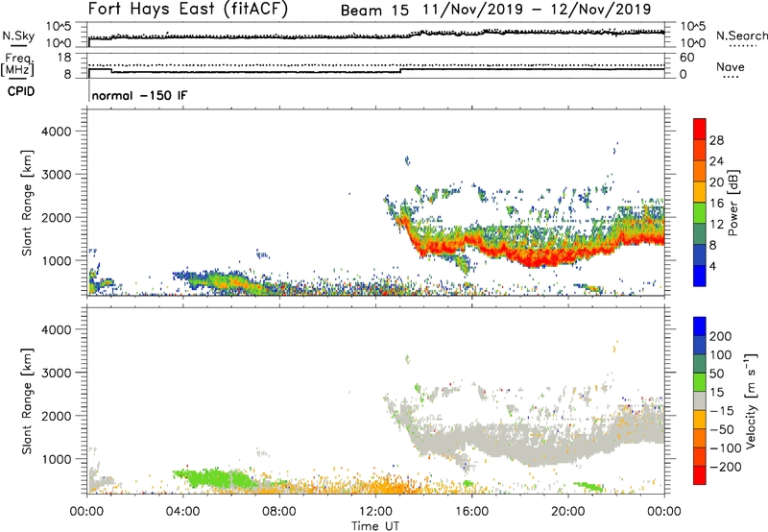
Task: Click the velocity color bar value '-15'
Action: click(722, 411)
